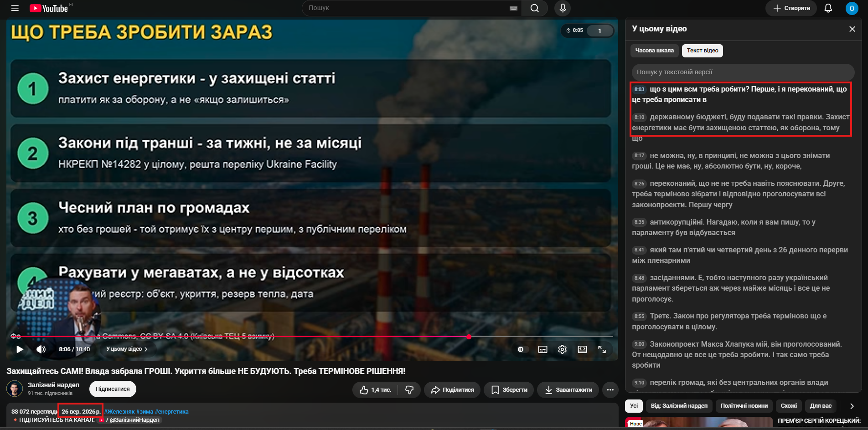This screenshot has width=868, height=430.
Task: Click 'Поділитися' share button
Action: tap(452, 390)
